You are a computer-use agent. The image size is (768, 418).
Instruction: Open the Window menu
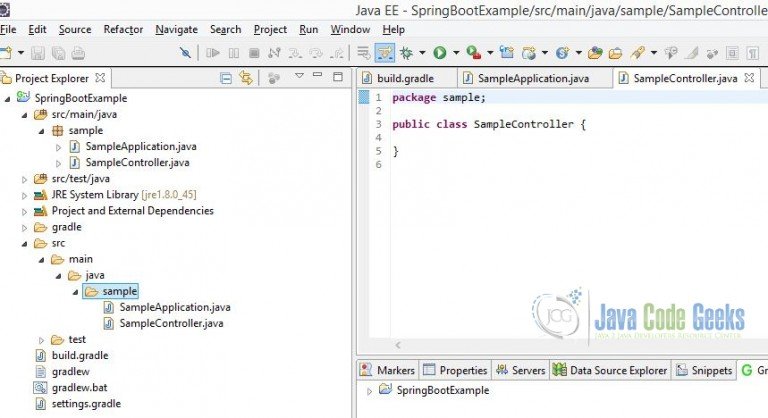(350, 29)
